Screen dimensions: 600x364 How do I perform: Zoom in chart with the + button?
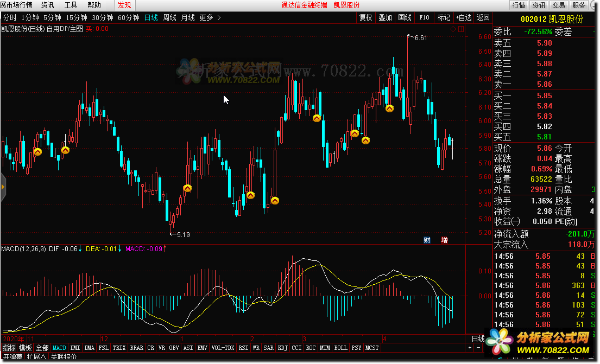pos(470,348)
